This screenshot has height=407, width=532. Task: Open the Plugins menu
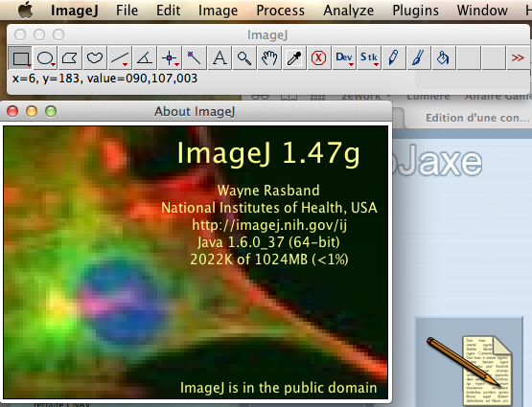tap(415, 11)
